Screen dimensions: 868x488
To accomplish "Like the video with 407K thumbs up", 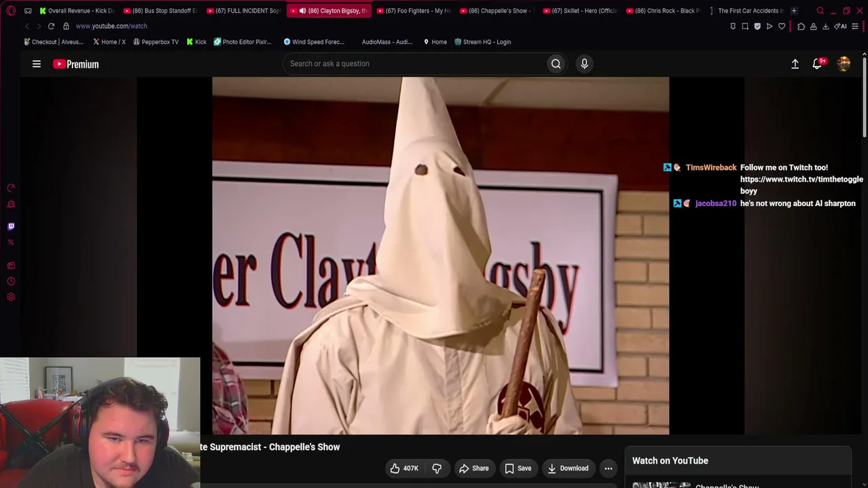I will click(403, 468).
